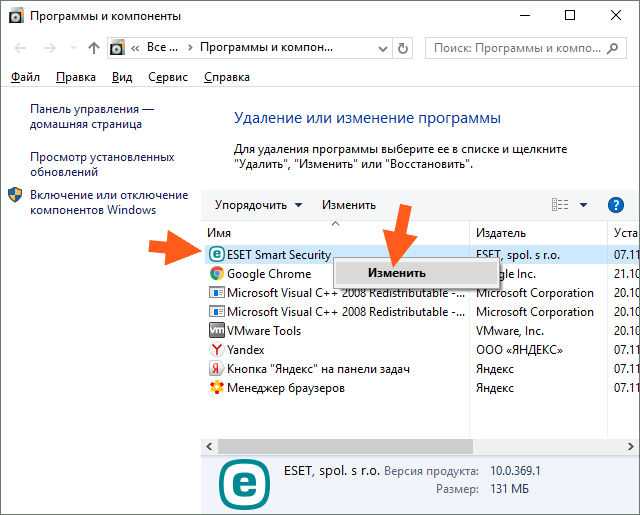Click Изменить toolbar button
The width and height of the screenshot is (640, 515).
349,205
